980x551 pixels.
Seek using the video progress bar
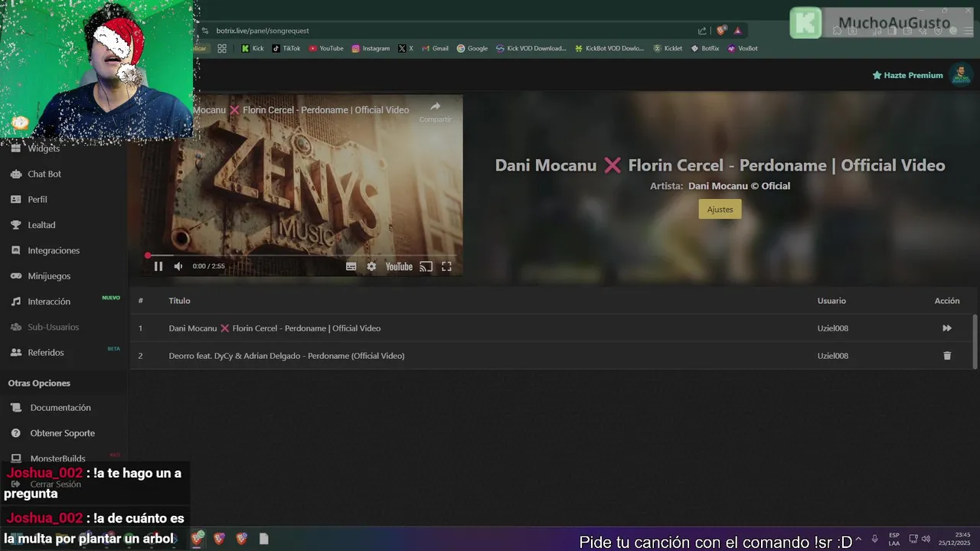pyautogui.click(x=301, y=256)
